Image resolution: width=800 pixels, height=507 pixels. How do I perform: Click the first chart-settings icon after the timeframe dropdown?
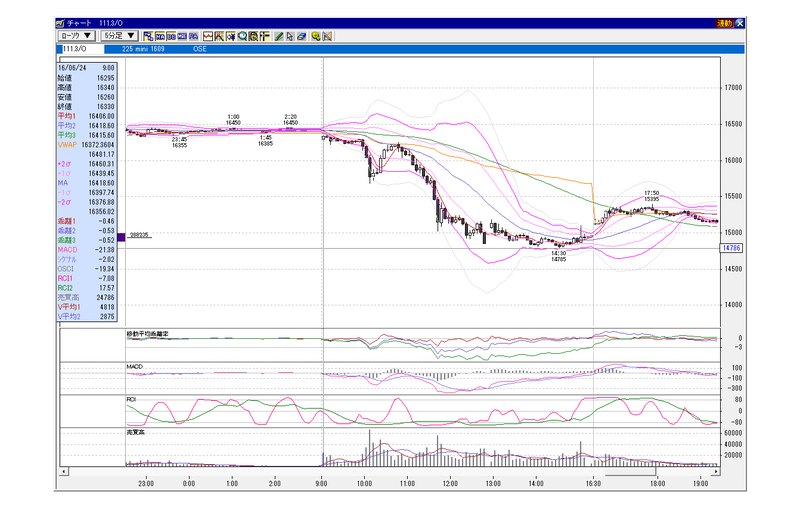coord(148,36)
